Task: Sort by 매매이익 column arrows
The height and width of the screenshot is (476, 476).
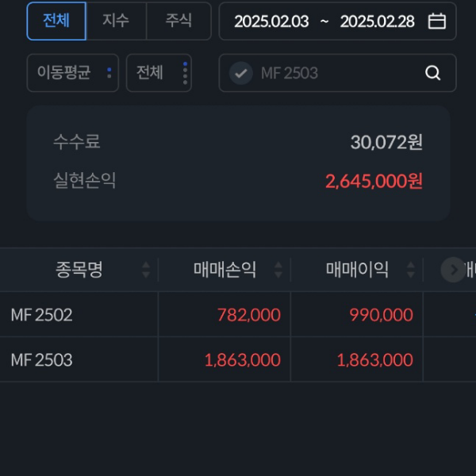Action: (411, 271)
